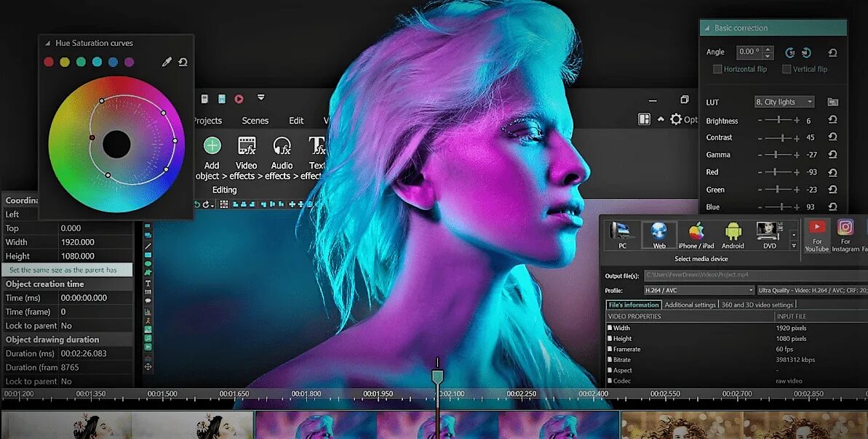Open Text effects in the Editing ribbon

click(314, 158)
